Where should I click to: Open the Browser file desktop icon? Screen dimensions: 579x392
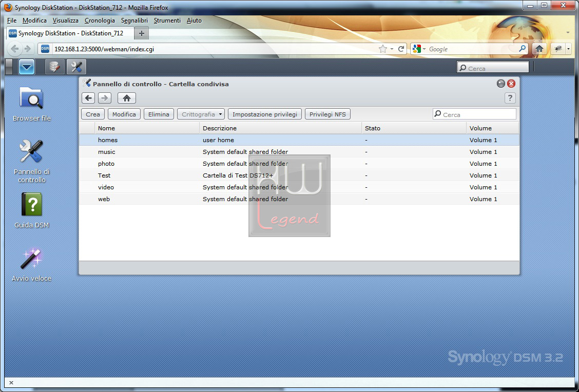32,104
